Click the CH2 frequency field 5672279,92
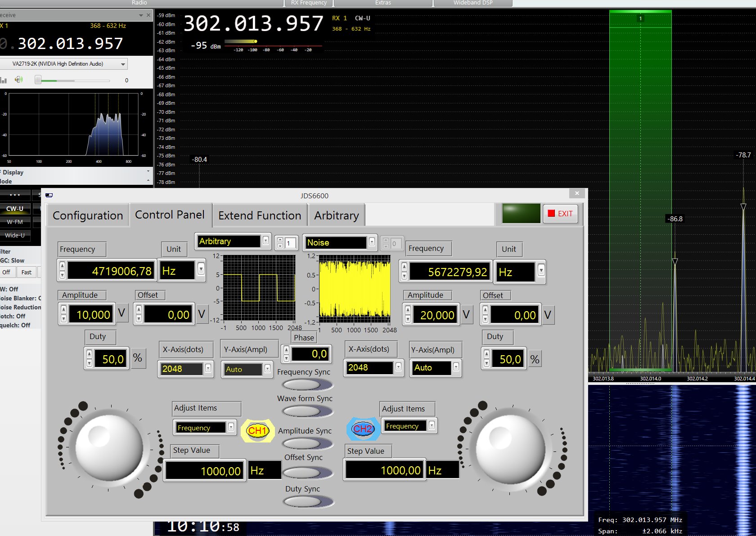 (450, 272)
